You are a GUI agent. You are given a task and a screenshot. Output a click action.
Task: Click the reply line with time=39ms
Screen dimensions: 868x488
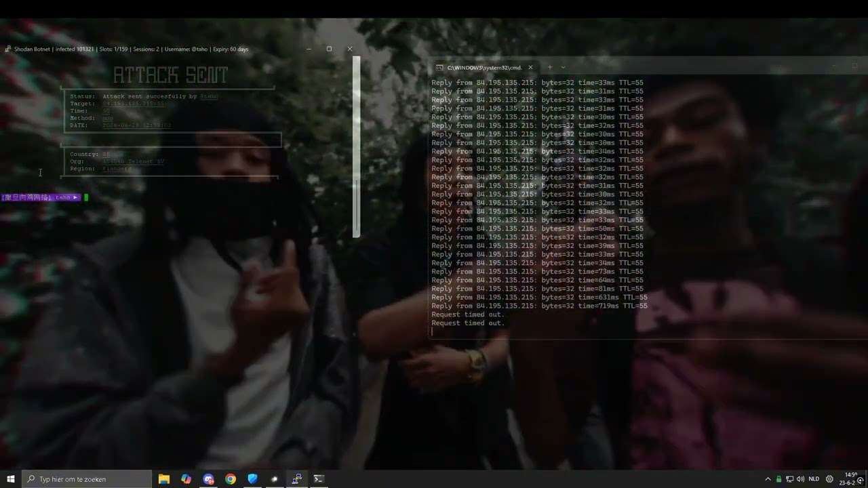[537, 246]
